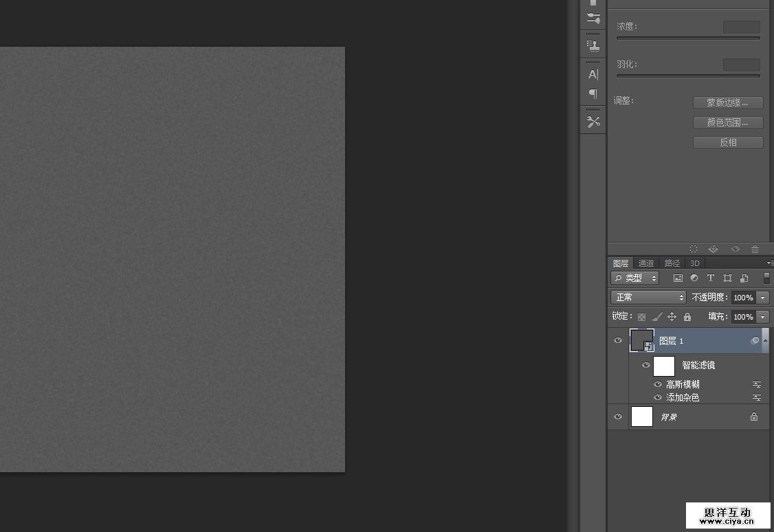Filter layers by text type icon

tap(711, 278)
